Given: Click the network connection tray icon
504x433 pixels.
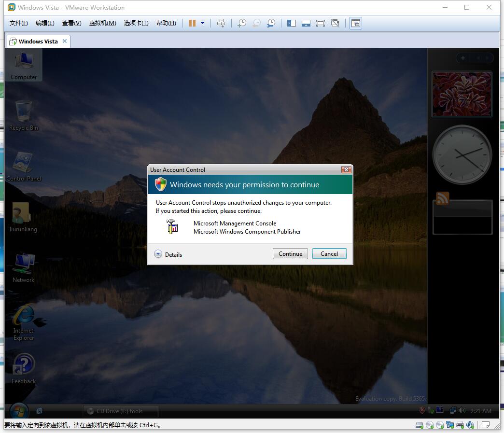Looking at the screenshot, I should 452,410.
